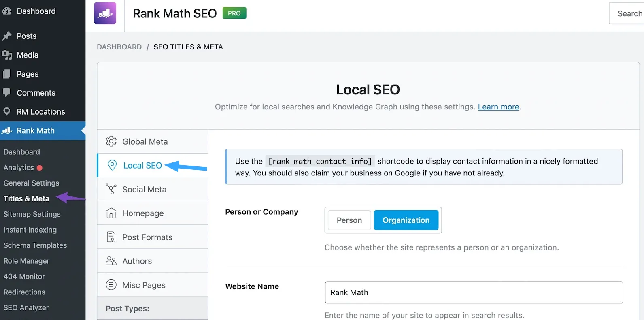Click the Misc Pages list icon
644x320 pixels.
(111, 285)
